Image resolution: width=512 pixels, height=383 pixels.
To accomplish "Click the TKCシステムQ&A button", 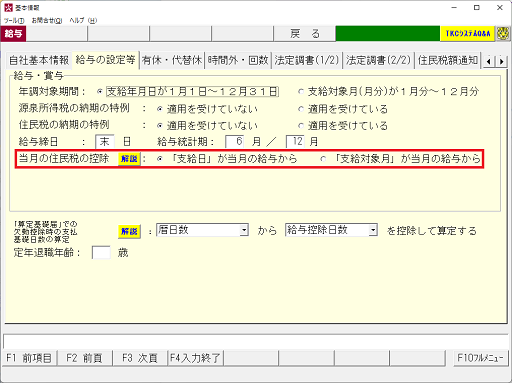I will (x=468, y=34).
